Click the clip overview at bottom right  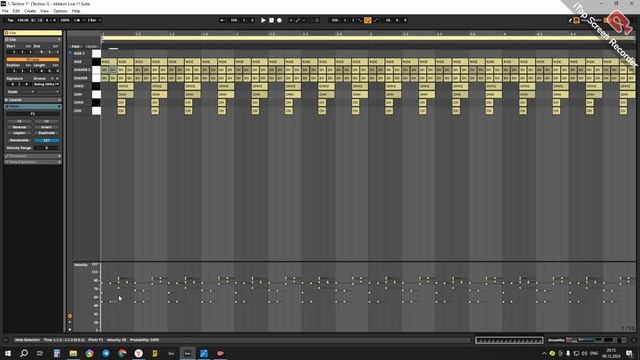point(509,340)
